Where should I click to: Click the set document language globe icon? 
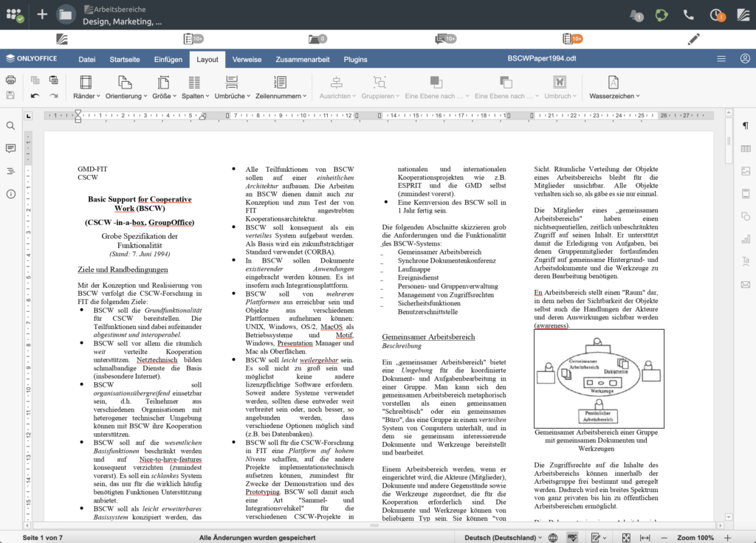(x=554, y=538)
